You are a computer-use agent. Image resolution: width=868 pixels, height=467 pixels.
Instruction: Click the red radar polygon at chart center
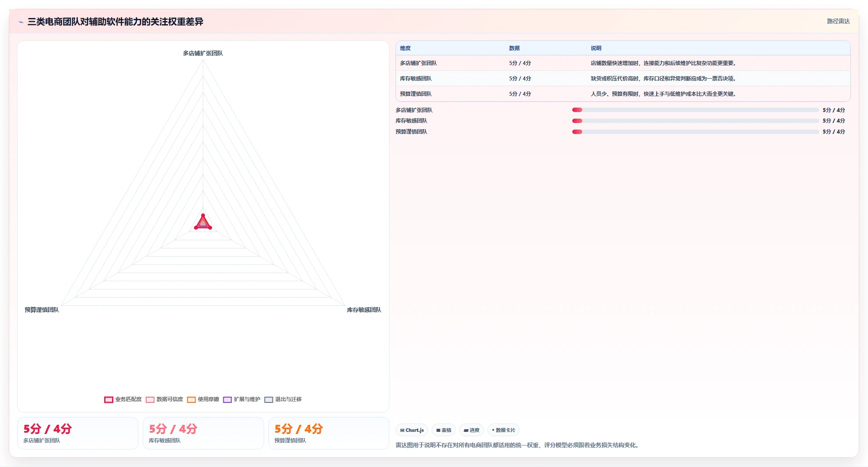[203, 223]
